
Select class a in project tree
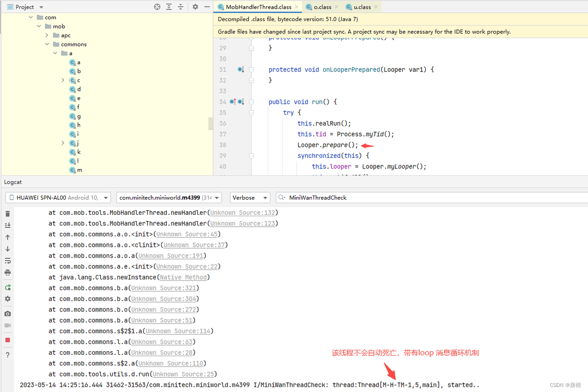point(75,62)
